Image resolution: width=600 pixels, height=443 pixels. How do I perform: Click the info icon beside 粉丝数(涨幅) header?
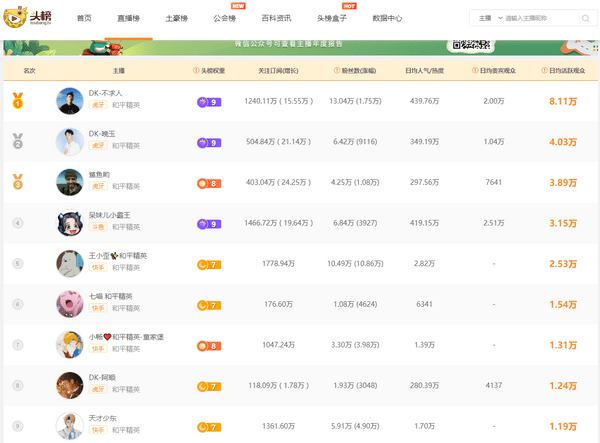pos(337,70)
